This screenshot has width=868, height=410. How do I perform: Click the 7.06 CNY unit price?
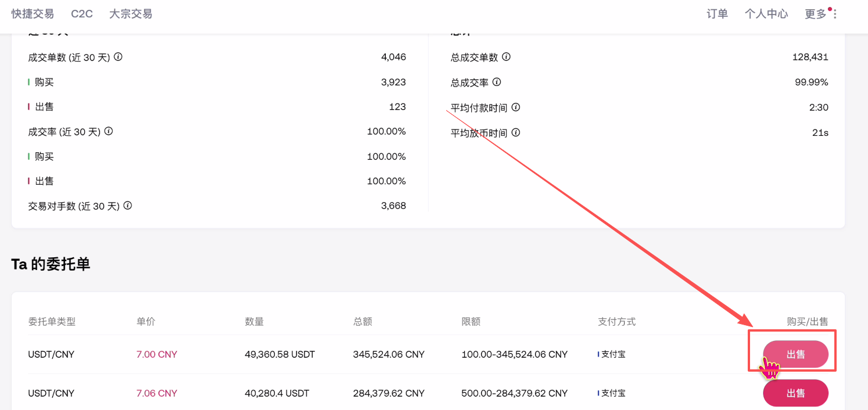pos(157,393)
